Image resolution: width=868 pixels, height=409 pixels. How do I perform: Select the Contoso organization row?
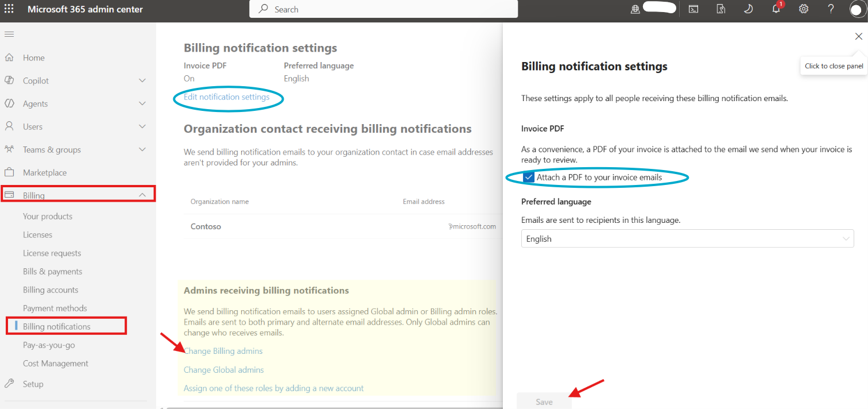tap(343, 226)
